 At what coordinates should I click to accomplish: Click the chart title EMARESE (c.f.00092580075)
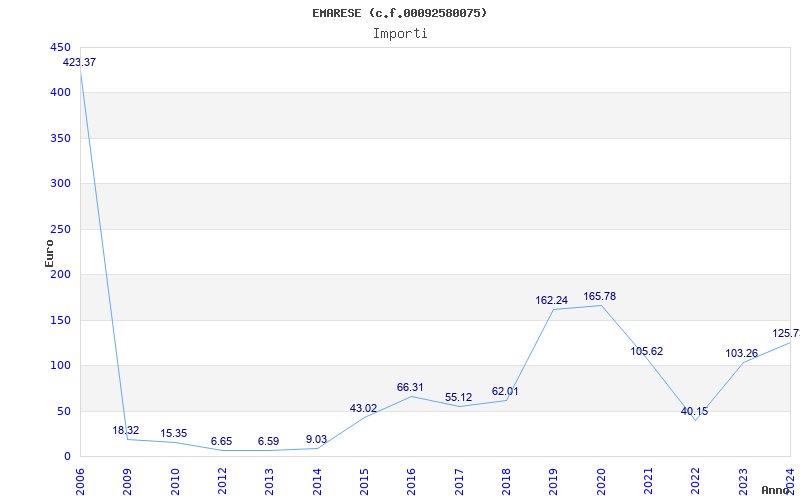pos(399,13)
